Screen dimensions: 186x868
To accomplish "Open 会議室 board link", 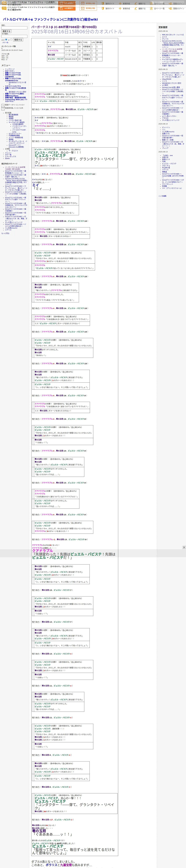I will [x=11, y=119].
